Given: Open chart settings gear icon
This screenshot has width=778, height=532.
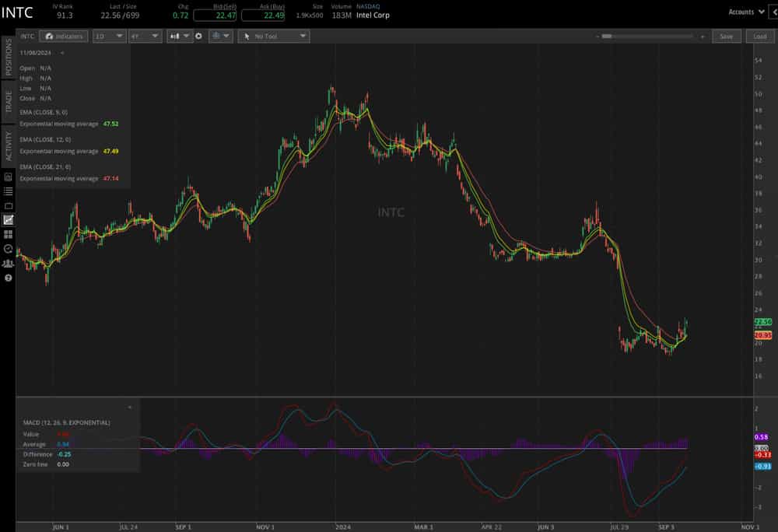Looking at the screenshot, I should point(198,37).
